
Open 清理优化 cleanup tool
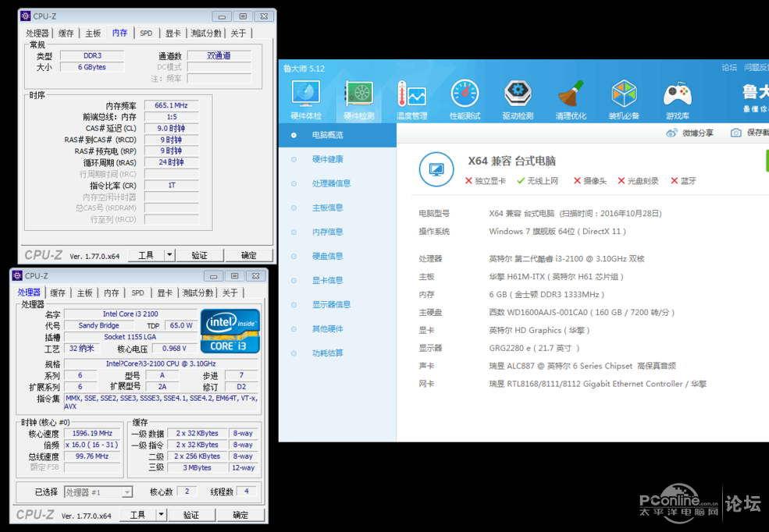click(x=571, y=100)
